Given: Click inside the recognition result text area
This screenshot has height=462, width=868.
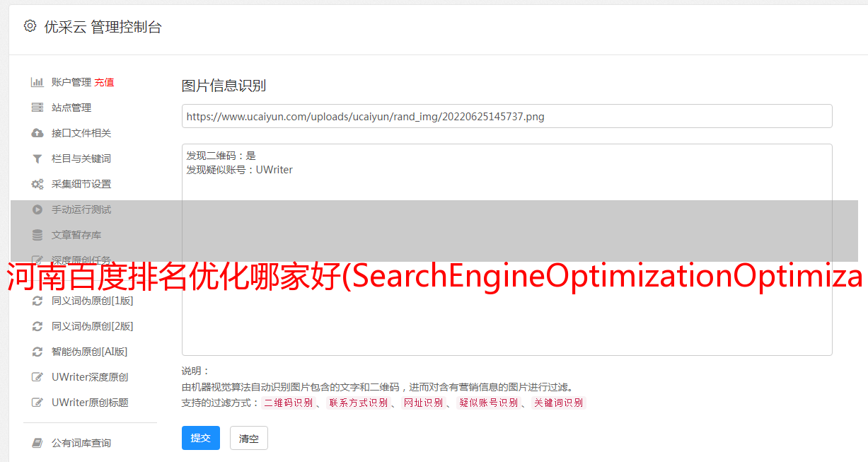Looking at the screenshot, I should pyautogui.click(x=507, y=250).
